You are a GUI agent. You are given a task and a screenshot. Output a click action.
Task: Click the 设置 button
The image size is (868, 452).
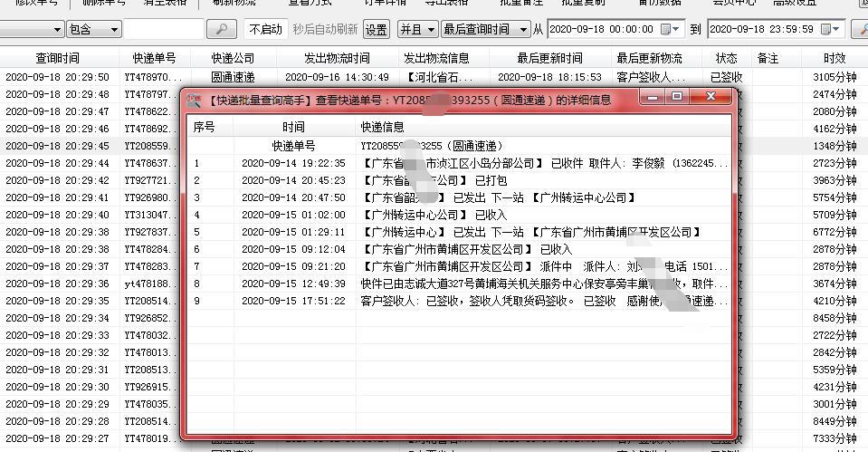[x=377, y=29]
